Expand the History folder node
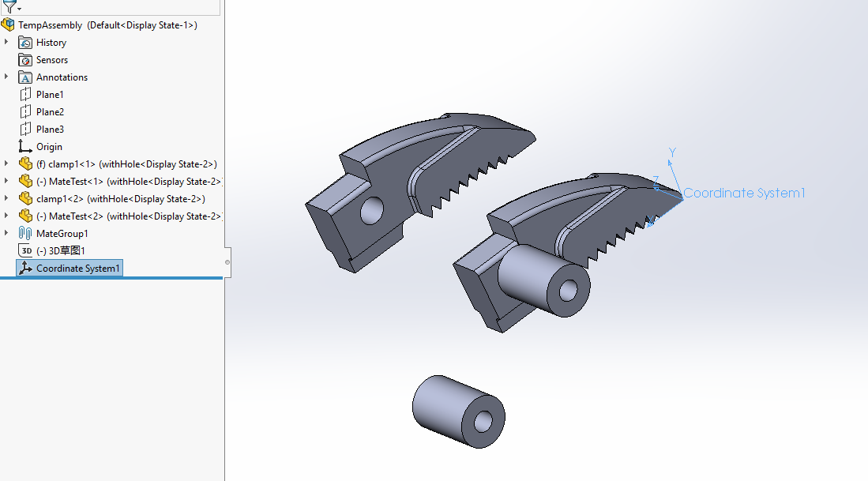This screenshot has height=481, width=868. click(x=6, y=42)
